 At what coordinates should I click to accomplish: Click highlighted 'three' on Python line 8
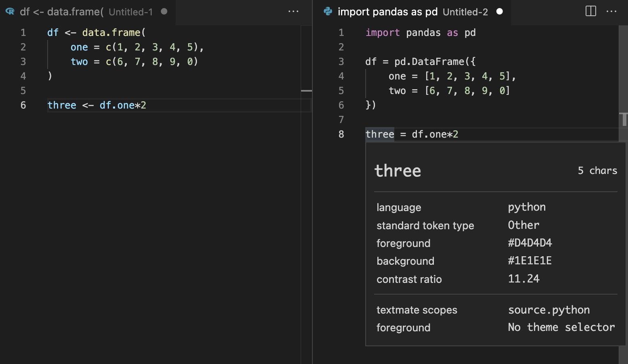pyautogui.click(x=380, y=134)
